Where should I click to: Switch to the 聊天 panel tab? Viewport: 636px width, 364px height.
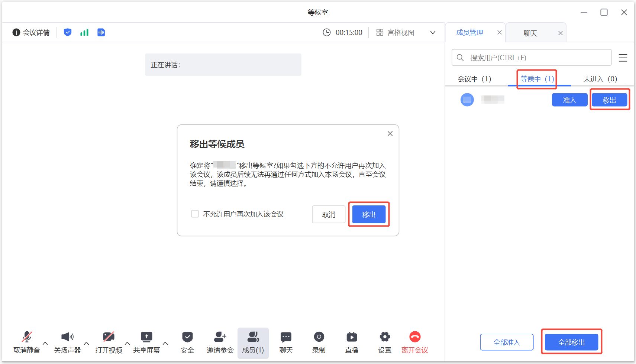530,33
